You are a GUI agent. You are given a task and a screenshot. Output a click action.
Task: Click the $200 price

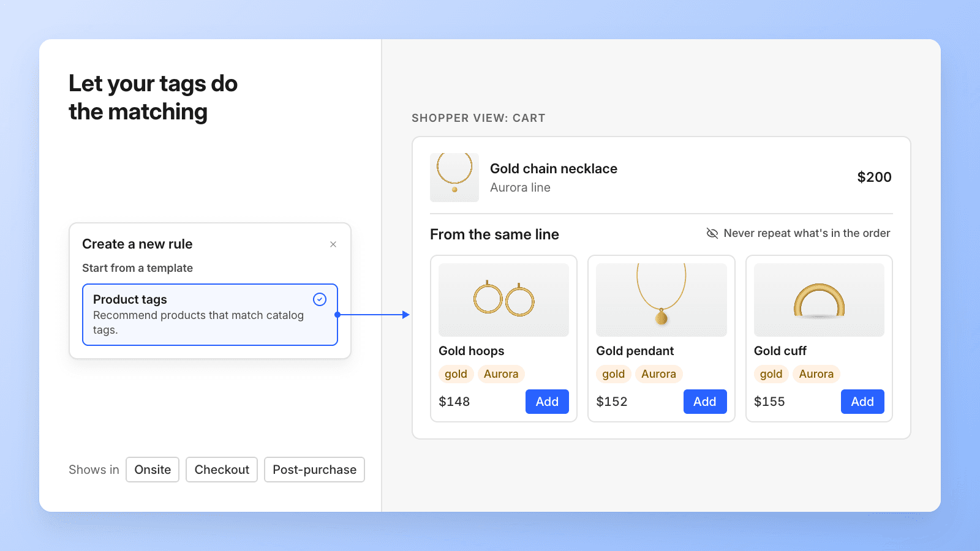[x=874, y=177]
